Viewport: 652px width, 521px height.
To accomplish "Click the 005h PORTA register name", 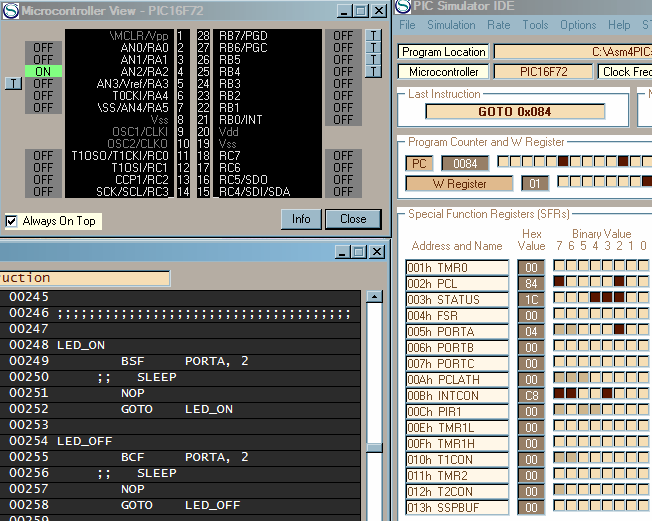I will pos(457,331).
